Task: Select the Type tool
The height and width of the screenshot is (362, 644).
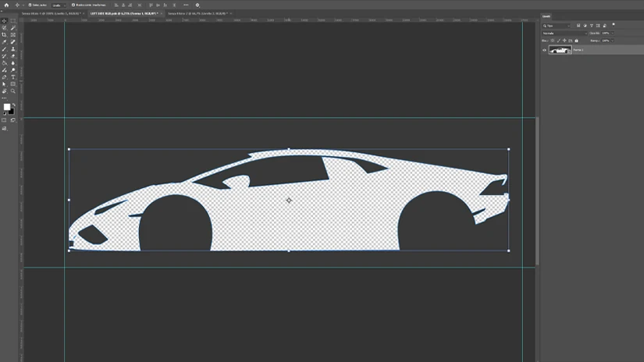Action: 13,76
